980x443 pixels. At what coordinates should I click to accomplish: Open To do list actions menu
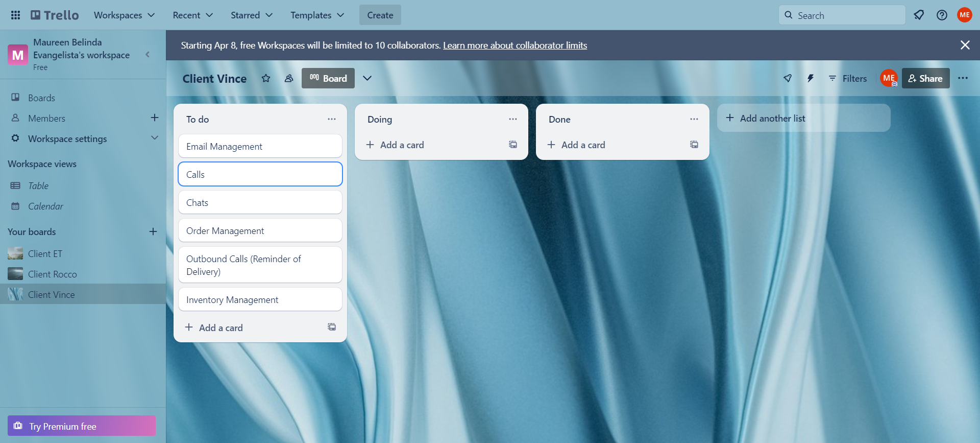pyautogui.click(x=332, y=119)
